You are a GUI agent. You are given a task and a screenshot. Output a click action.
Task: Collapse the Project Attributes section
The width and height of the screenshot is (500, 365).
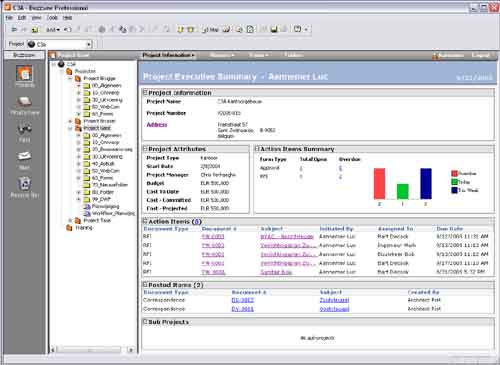[x=145, y=149]
